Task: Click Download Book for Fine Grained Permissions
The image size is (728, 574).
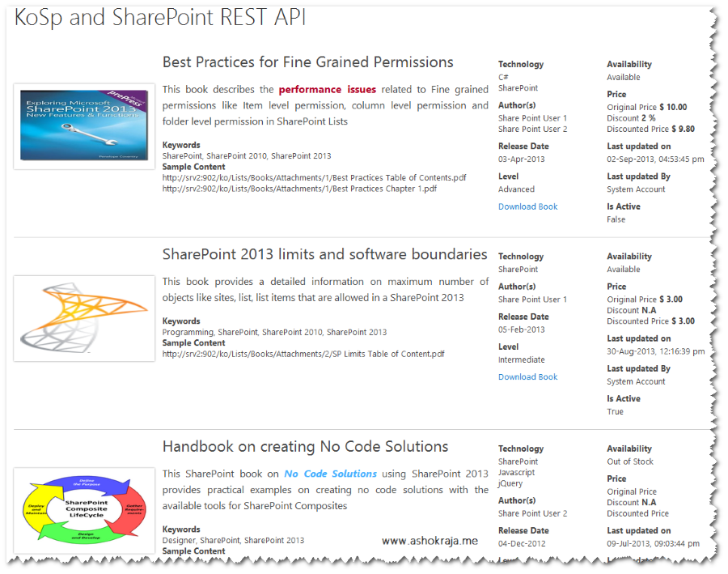Action: [x=527, y=206]
